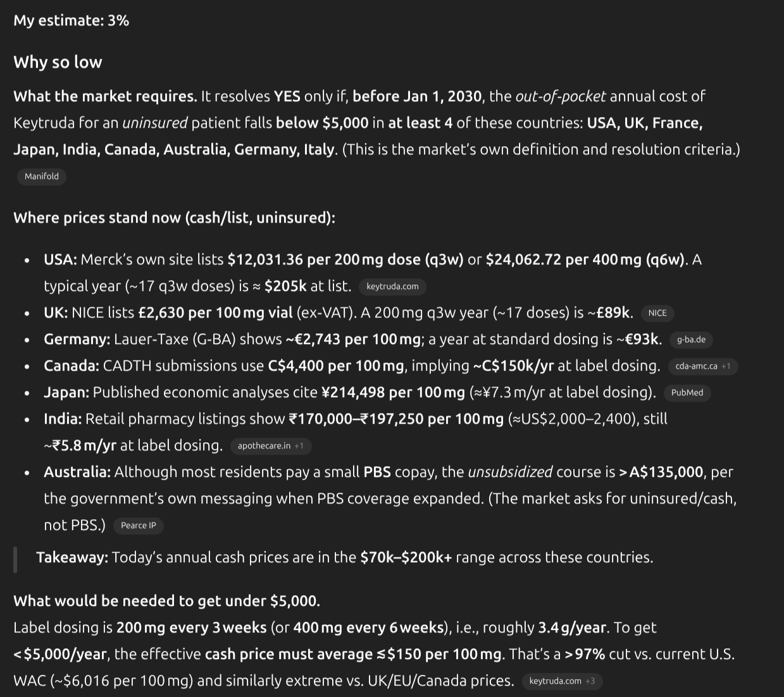Click the Takeaway blockquote text

pyautogui.click(x=344, y=557)
